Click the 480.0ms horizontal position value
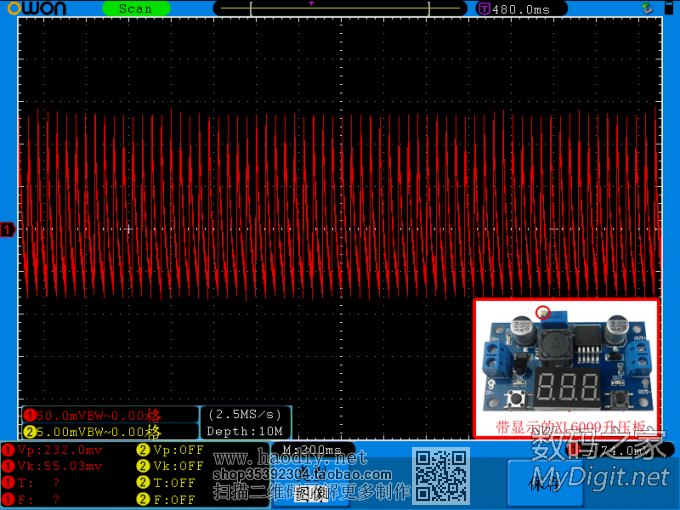Viewport: 680px width, 510px height. tap(521, 9)
